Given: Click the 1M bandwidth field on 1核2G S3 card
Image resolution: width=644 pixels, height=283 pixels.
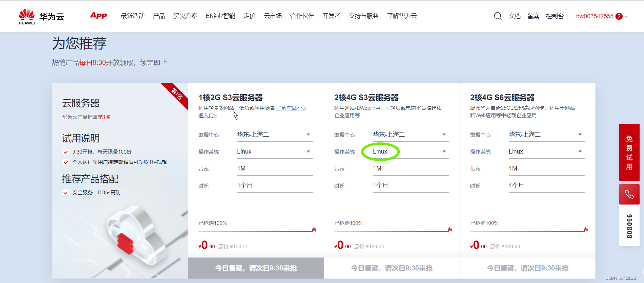Looking at the screenshot, I should pyautogui.click(x=275, y=169).
